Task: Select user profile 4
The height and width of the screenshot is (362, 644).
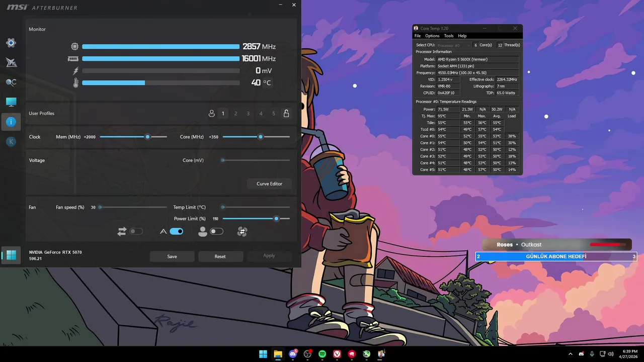Action: pos(261,114)
